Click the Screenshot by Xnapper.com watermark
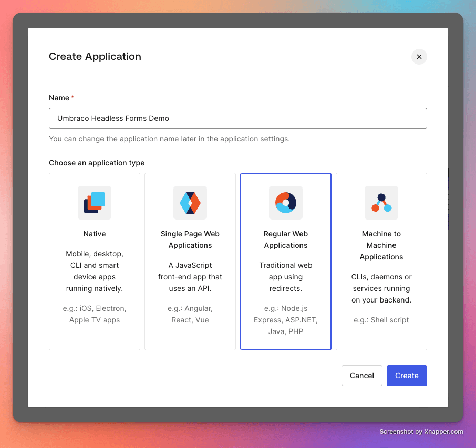The height and width of the screenshot is (448, 476). [422, 431]
